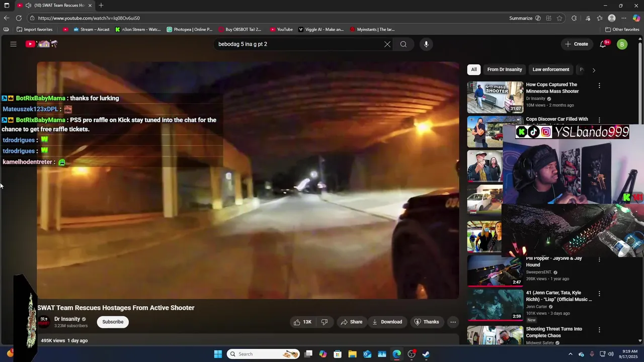Add this page to favorites with the star
The image size is (644, 362).
[x=559, y=18]
